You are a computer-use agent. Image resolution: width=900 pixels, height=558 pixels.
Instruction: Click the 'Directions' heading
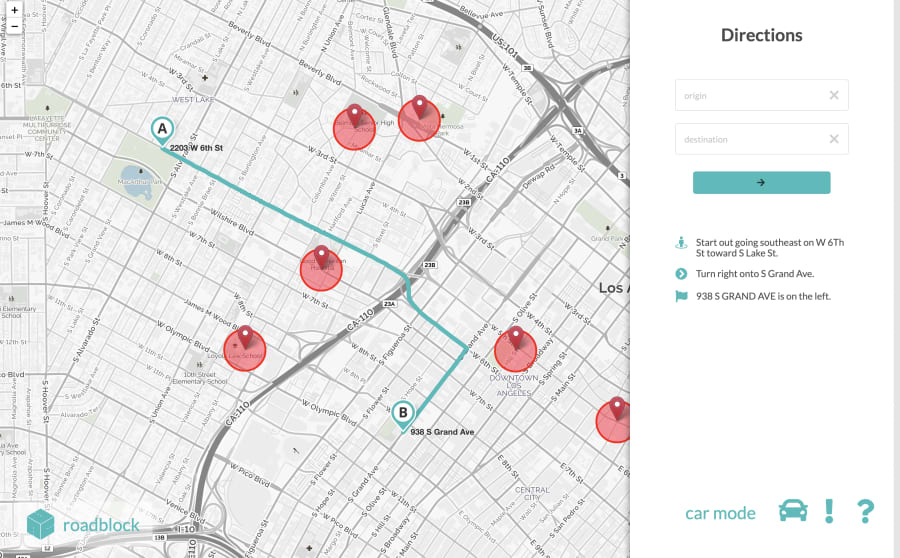coord(762,35)
